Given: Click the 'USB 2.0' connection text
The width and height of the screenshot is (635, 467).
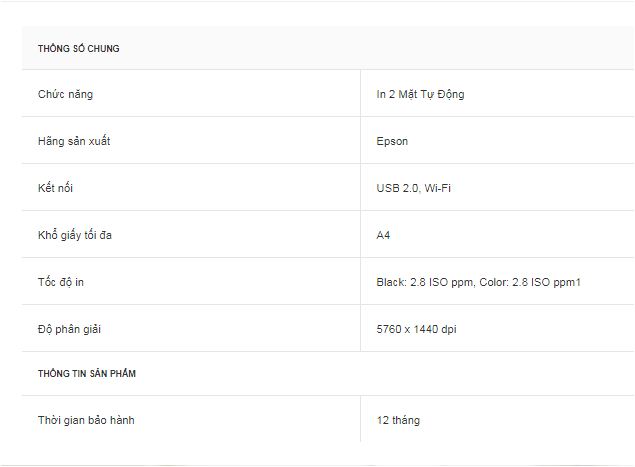Looking at the screenshot, I should point(397,188).
